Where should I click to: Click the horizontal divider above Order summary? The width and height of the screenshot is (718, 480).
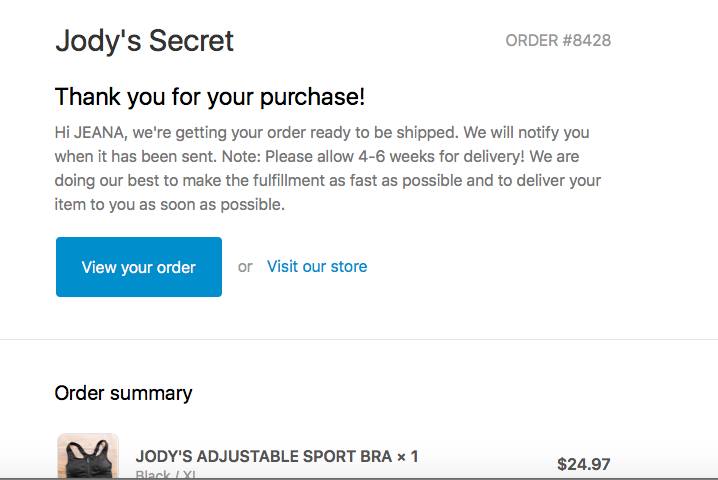tap(359, 339)
